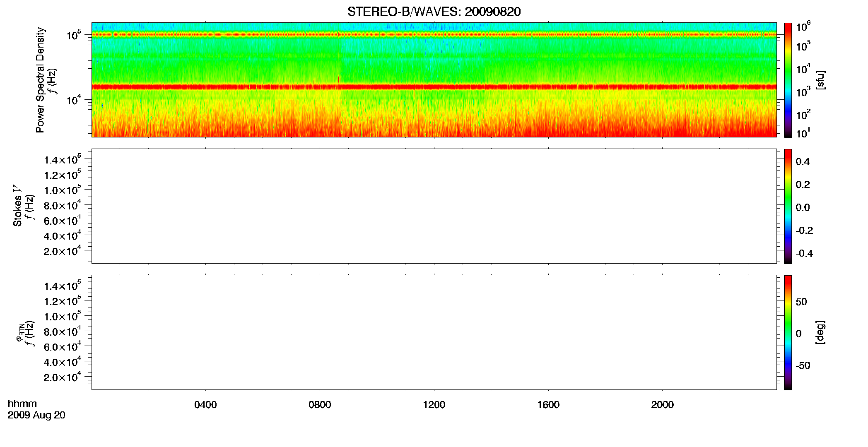This screenshot has width=868, height=447.
Task: Select the 2000 time tick label
Action: click(x=662, y=405)
